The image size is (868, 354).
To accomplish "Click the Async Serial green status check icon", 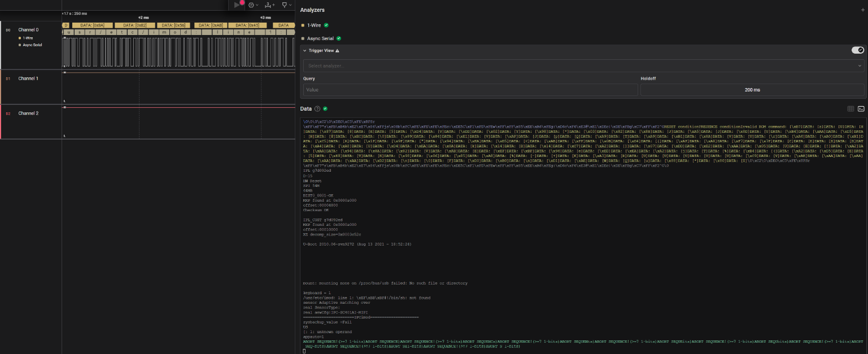I will (339, 38).
